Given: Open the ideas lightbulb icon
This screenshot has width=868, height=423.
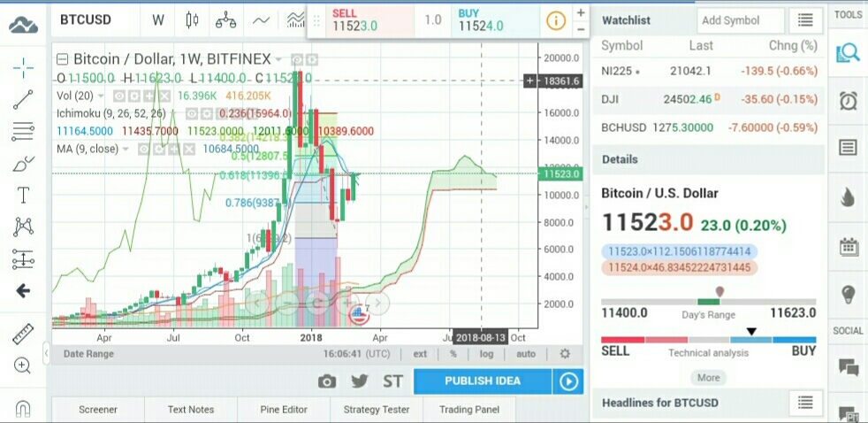Looking at the screenshot, I should pyautogui.click(x=848, y=295).
